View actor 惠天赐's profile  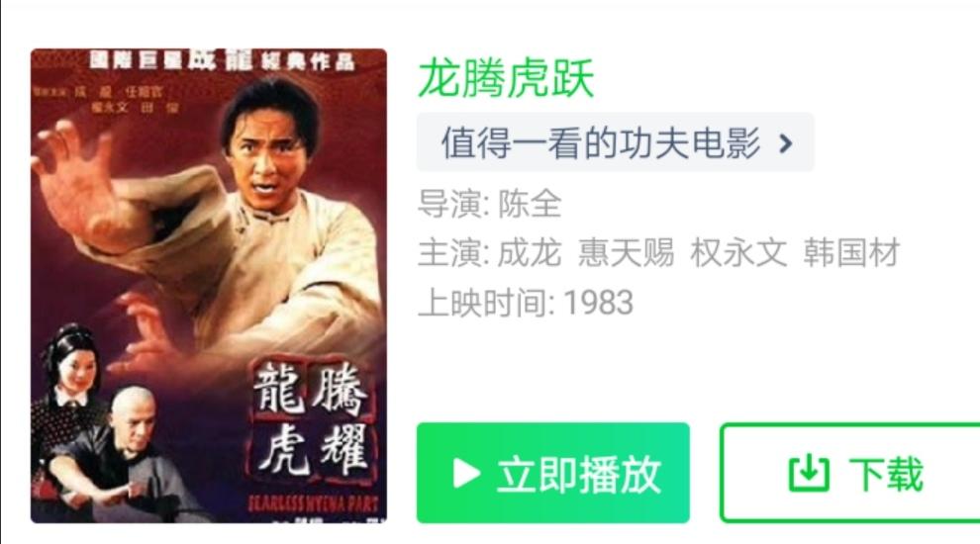tap(626, 252)
